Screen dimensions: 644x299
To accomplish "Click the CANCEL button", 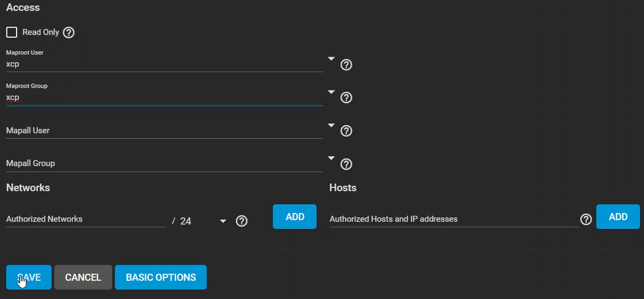I will point(83,277).
